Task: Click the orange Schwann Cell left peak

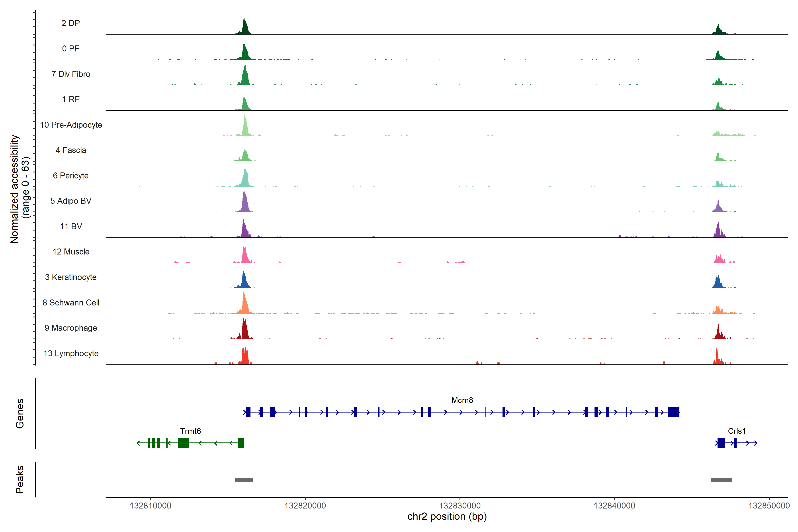Action: tap(245, 306)
